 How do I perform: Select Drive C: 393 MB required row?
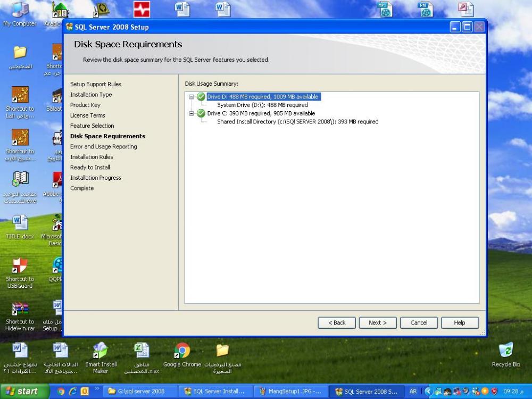(261, 113)
